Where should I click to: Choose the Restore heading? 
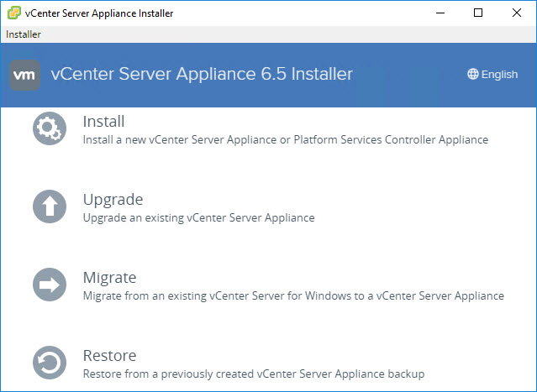(109, 356)
